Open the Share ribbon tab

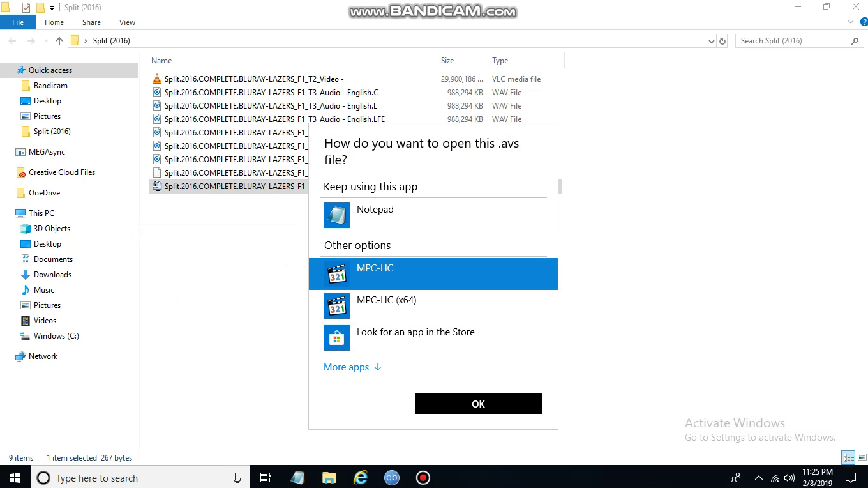tap(91, 22)
